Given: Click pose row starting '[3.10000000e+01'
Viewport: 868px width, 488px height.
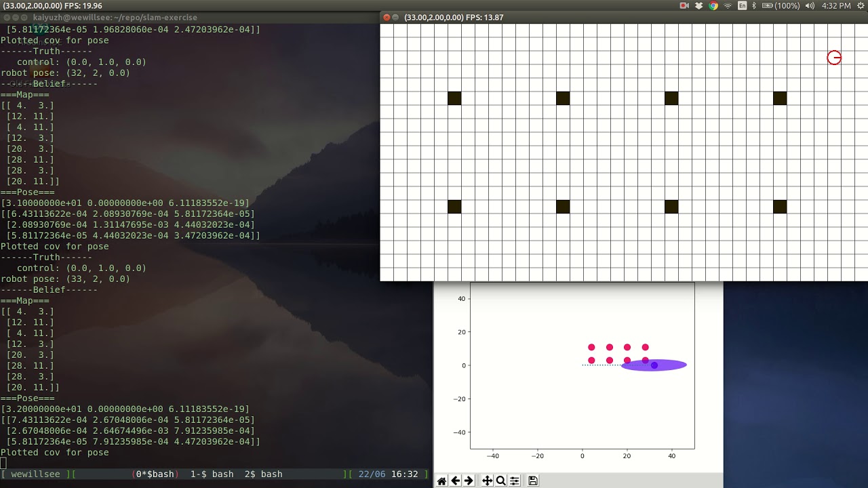Looking at the screenshot, I should click(x=125, y=203).
